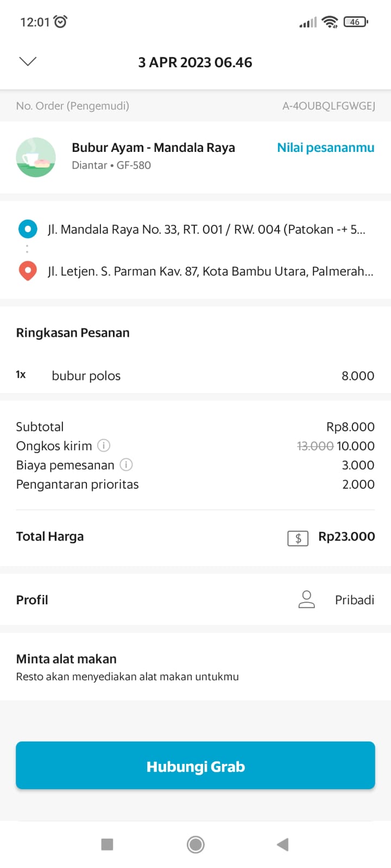
Task: Tap the red drop-off pin icon
Action: pyautogui.click(x=28, y=271)
